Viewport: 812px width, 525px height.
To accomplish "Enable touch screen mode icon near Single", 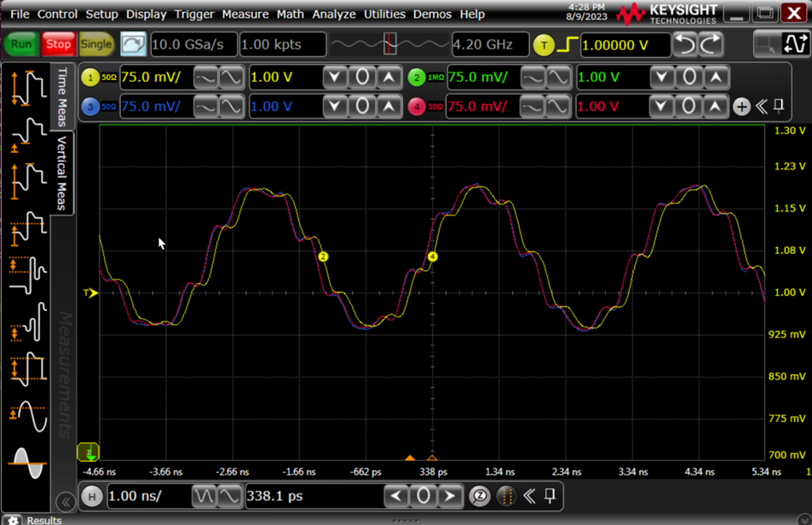I will point(134,43).
